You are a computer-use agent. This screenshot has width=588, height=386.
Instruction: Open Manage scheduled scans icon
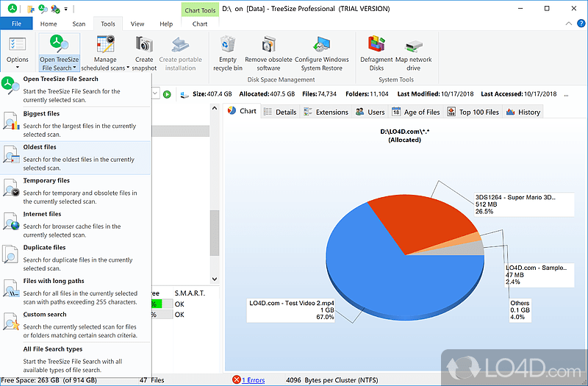105,44
